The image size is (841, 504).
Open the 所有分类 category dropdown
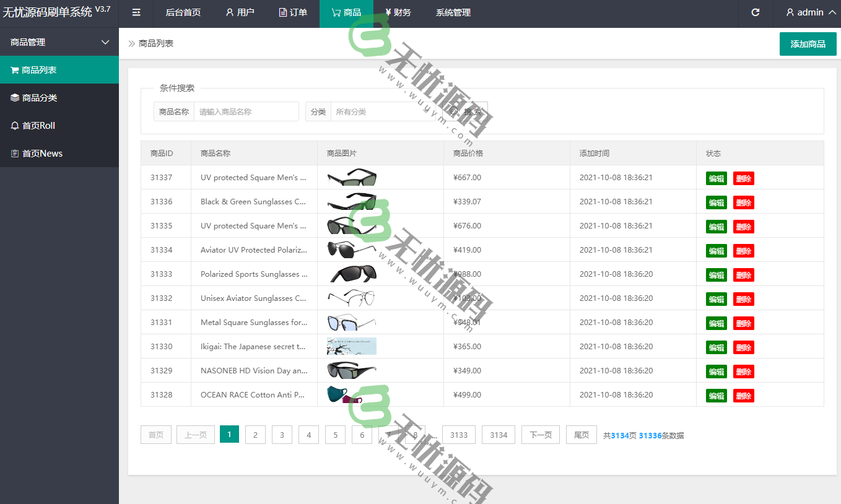point(382,112)
